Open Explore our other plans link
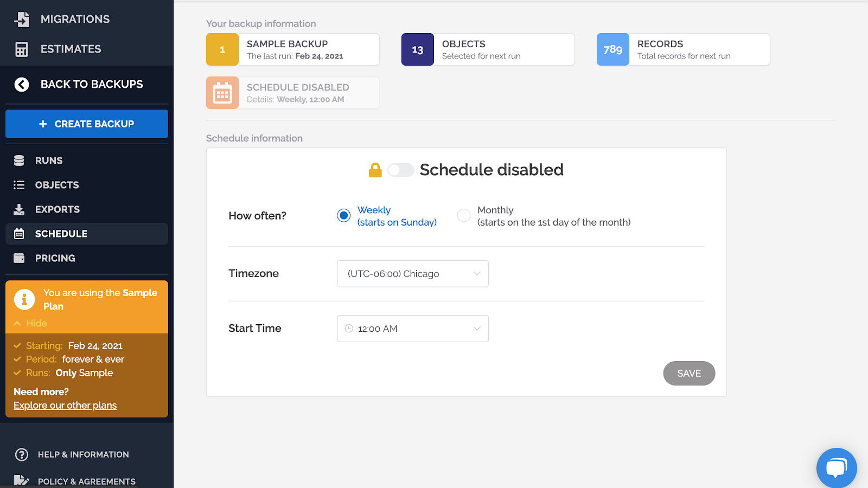Viewport: 868px width, 488px height. (65, 406)
